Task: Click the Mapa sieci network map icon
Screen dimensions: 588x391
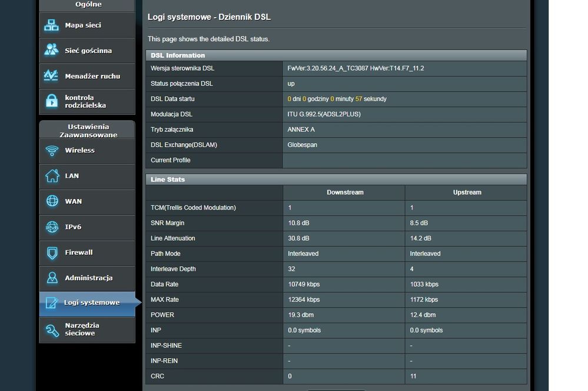Action: [x=52, y=25]
